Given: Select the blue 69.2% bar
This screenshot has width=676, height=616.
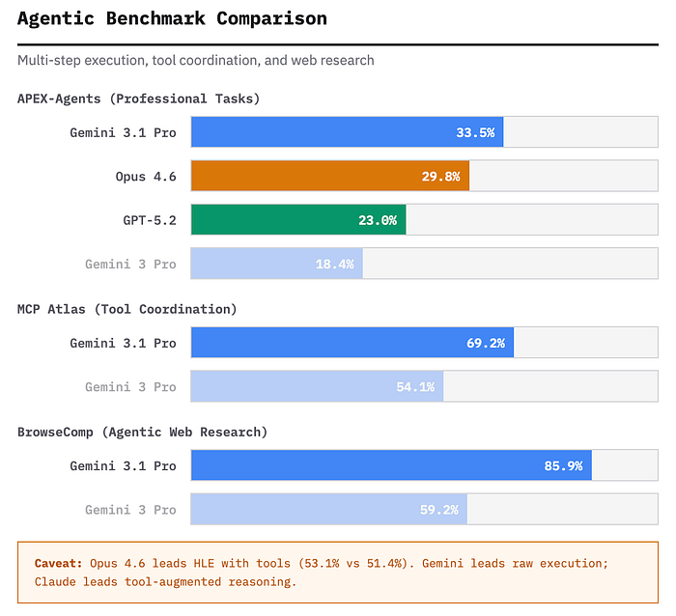Looking at the screenshot, I should [x=352, y=343].
